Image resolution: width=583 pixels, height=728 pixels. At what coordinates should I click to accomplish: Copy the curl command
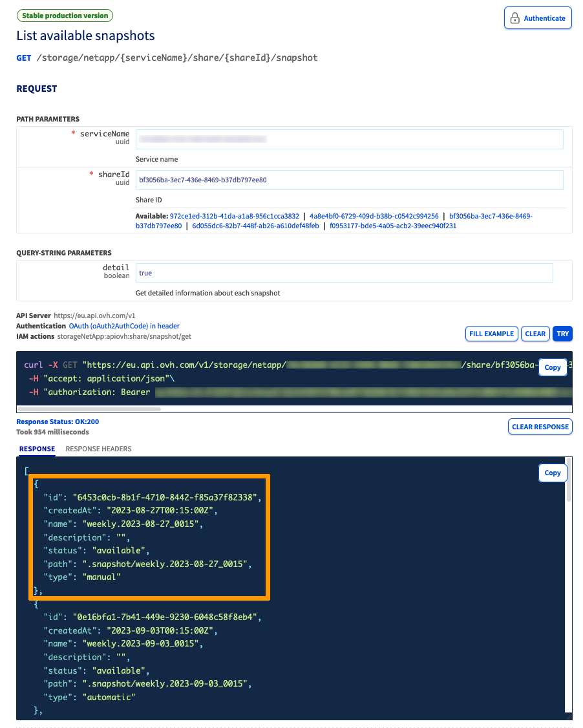pyautogui.click(x=552, y=367)
